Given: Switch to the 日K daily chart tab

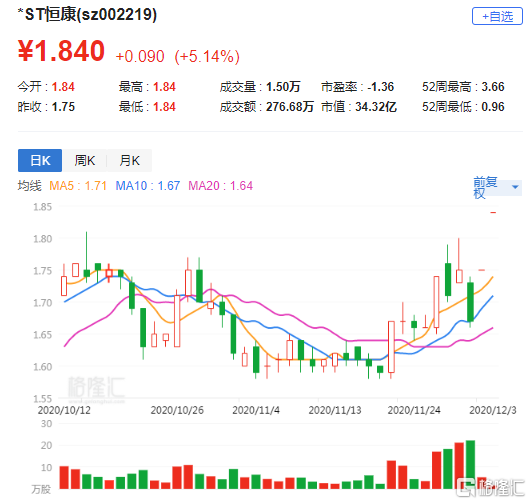Looking at the screenshot, I should [40, 161].
